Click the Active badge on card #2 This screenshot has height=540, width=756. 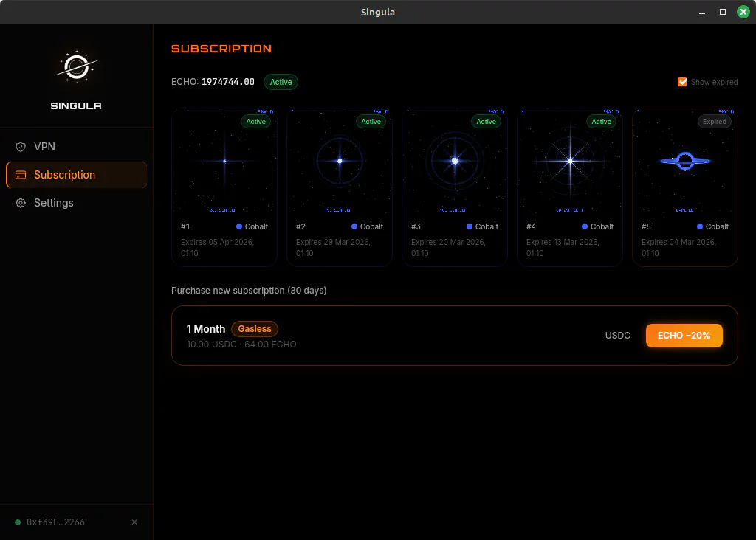click(371, 122)
